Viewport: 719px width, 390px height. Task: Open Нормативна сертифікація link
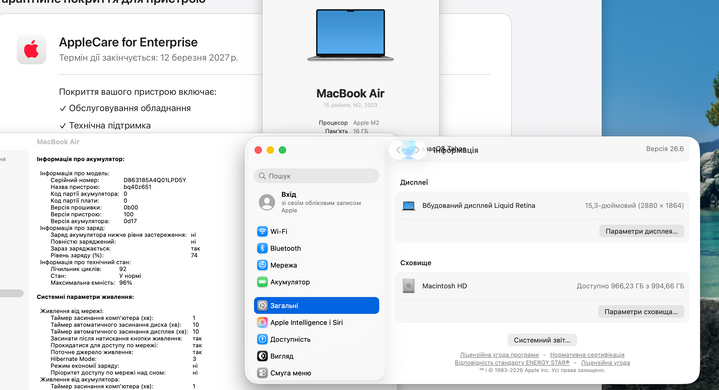587,355
